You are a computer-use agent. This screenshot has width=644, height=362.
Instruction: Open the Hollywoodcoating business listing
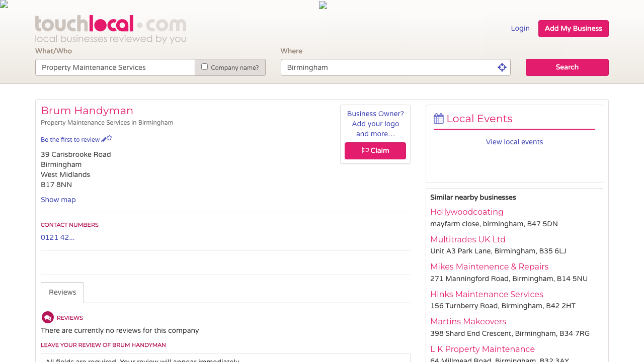tap(466, 212)
